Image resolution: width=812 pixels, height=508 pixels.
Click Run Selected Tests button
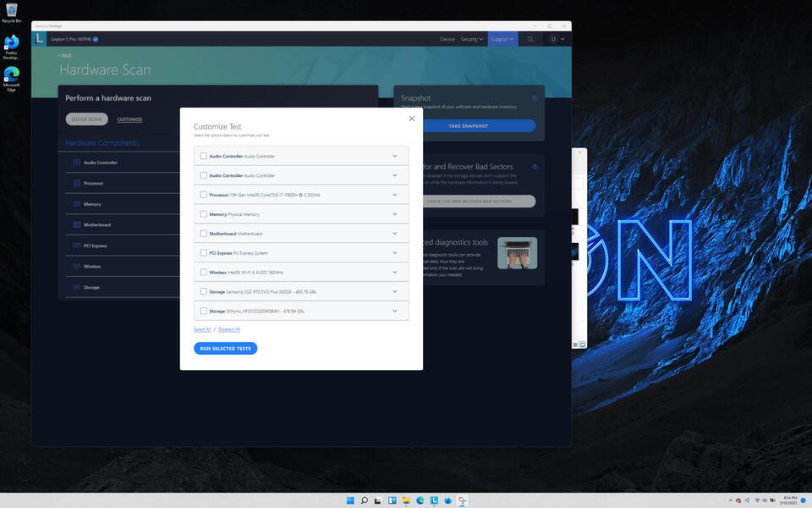point(225,348)
